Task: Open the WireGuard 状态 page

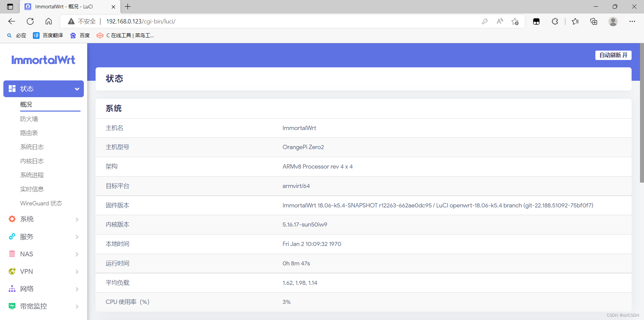Action: tap(41, 203)
